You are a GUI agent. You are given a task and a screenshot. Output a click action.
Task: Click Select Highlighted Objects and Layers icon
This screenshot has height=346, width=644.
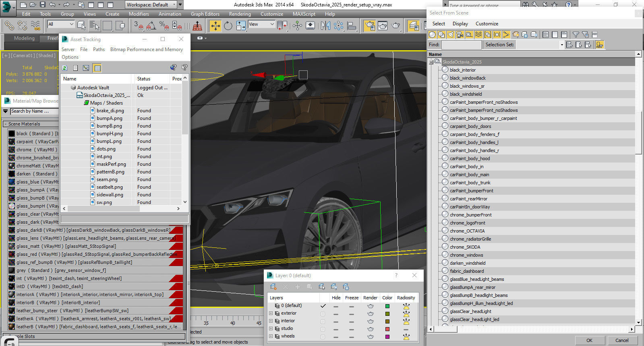tap(321, 287)
